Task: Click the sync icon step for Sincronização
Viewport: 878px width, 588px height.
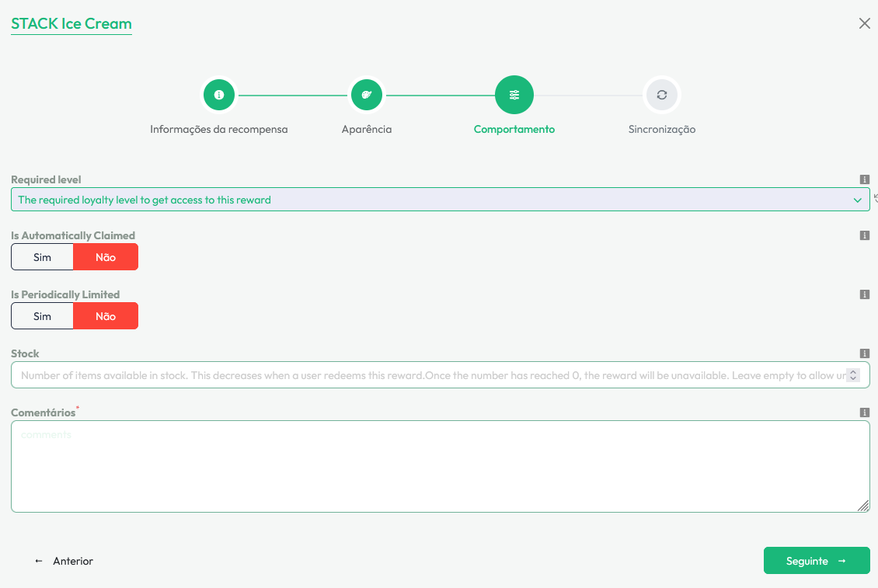Action: click(x=661, y=95)
